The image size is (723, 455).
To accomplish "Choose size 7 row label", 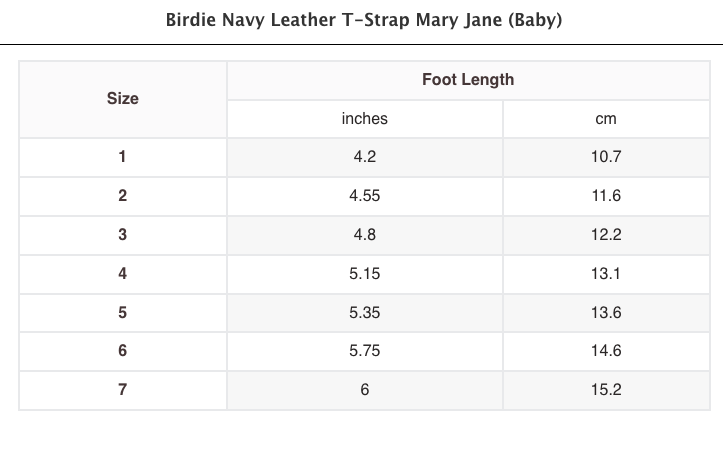I will point(122,390).
